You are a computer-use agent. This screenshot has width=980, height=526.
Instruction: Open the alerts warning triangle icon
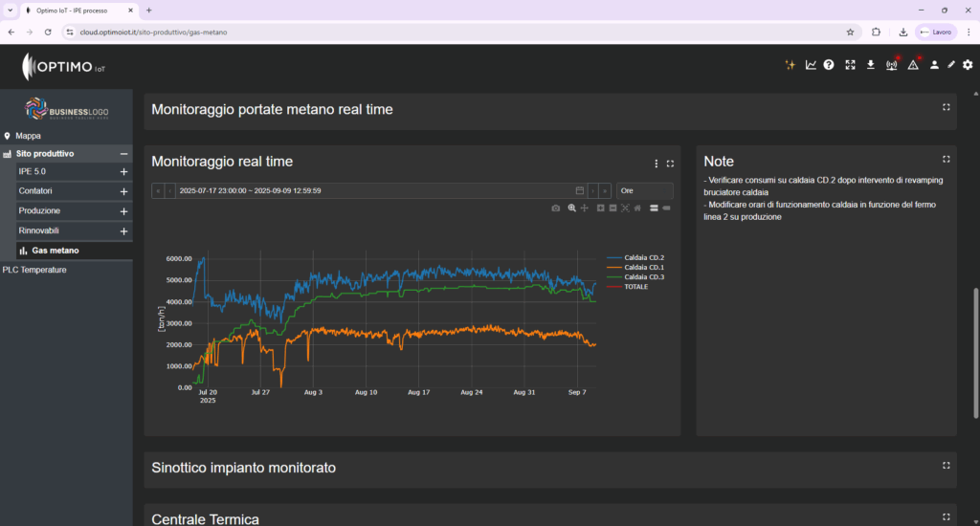[x=913, y=65]
